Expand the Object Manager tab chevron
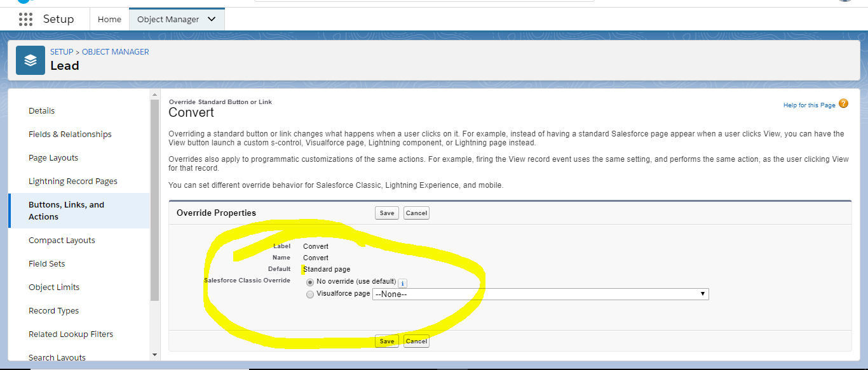The height and width of the screenshot is (370, 868). click(212, 19)
